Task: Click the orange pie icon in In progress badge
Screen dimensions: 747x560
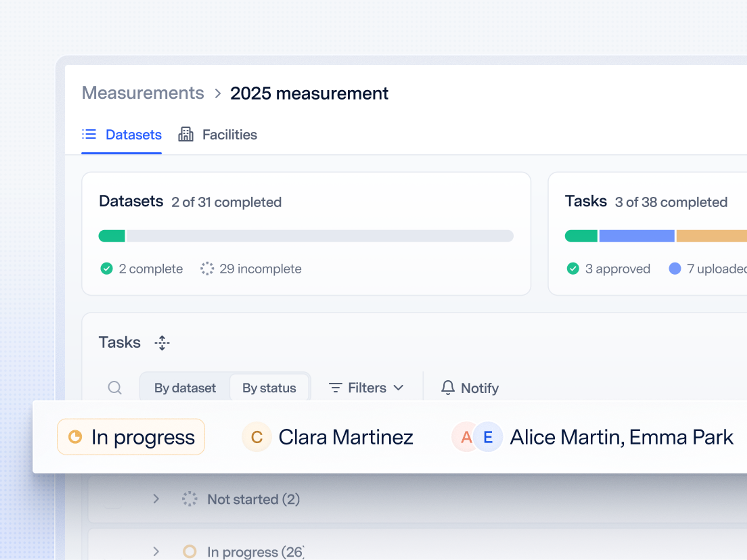Action: tap(75, 437)
